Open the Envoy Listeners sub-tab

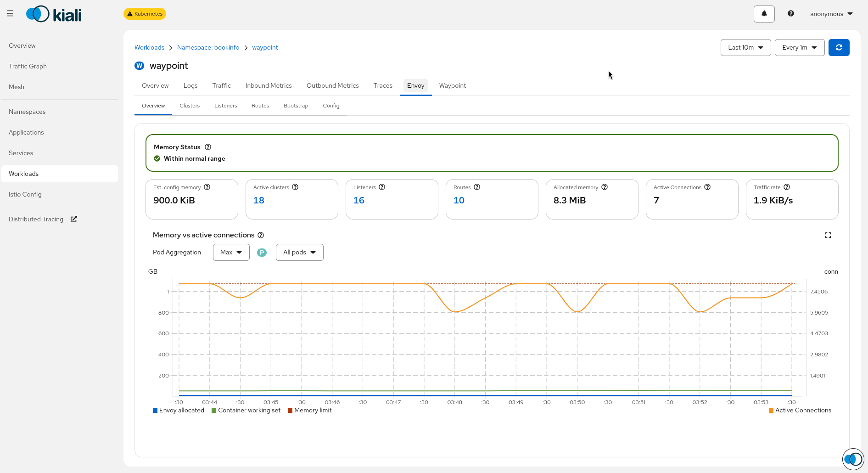pyautogui.click(x=225, y=106)
